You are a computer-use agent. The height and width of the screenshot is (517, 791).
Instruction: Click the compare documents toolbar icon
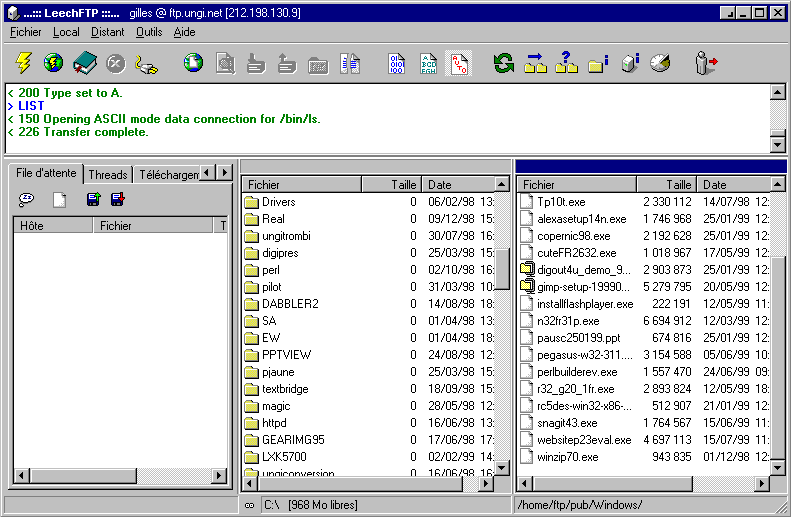point(350,64)
